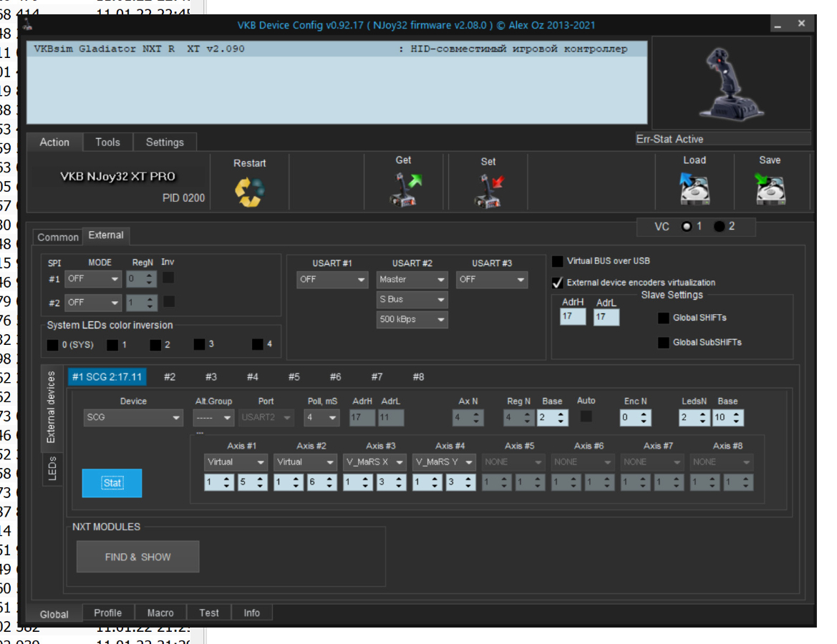Open the 500 kBps baud rate dropdown
The width and height of the screenshot is (837, 644).
pos(412,319)
